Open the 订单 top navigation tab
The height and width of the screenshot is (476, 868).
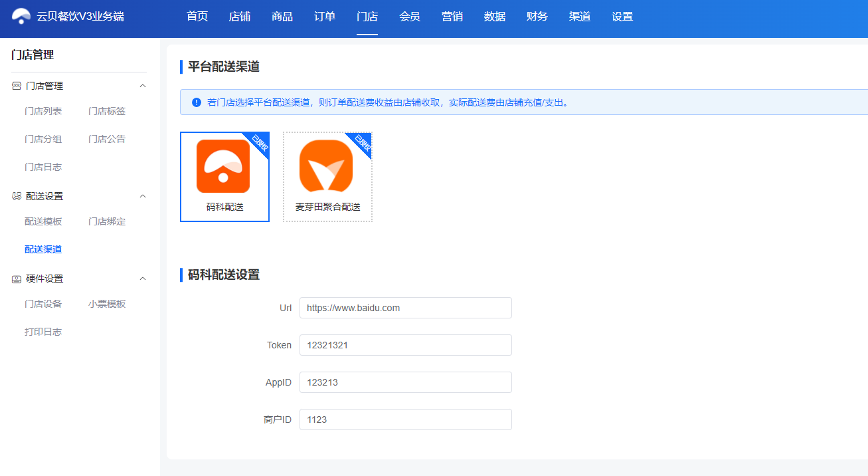point(325,17)
